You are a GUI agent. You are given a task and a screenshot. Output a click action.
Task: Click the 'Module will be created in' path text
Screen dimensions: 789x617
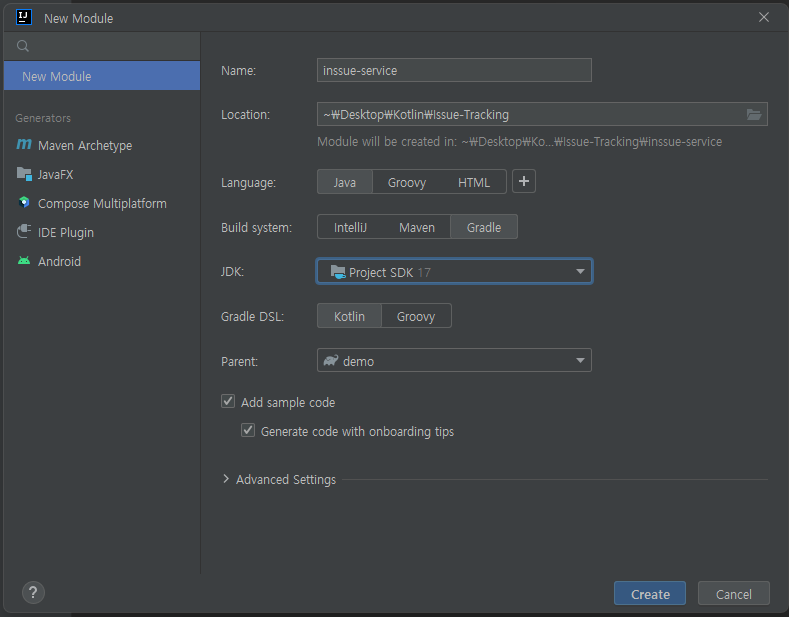(x=519, y=142)
